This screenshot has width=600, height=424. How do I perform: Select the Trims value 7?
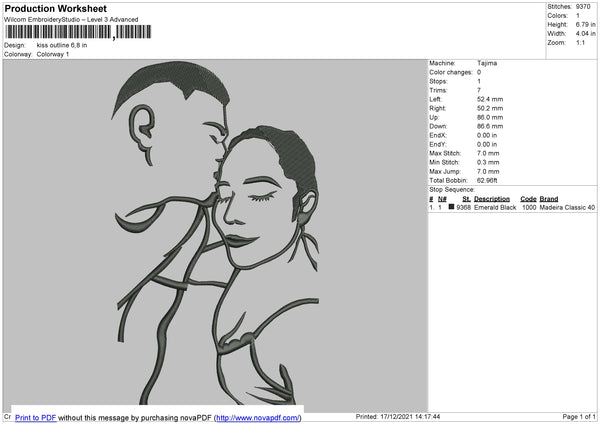[x=479, y=90]
